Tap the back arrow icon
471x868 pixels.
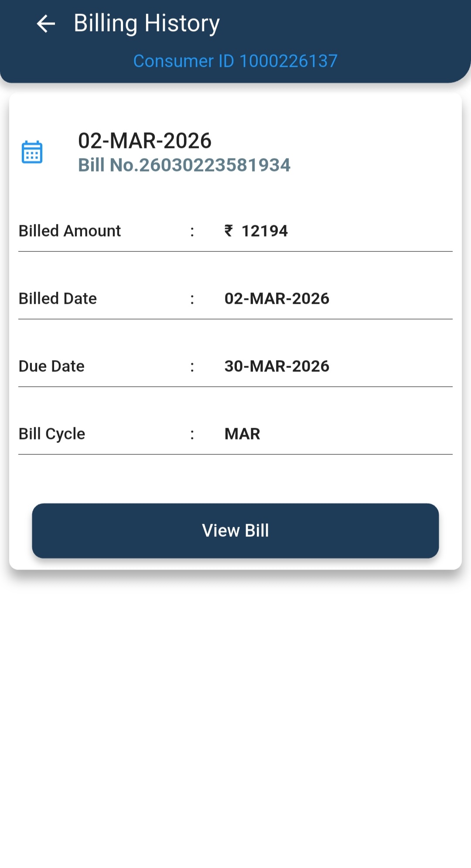pyautogui.click(x=46, y=24)
